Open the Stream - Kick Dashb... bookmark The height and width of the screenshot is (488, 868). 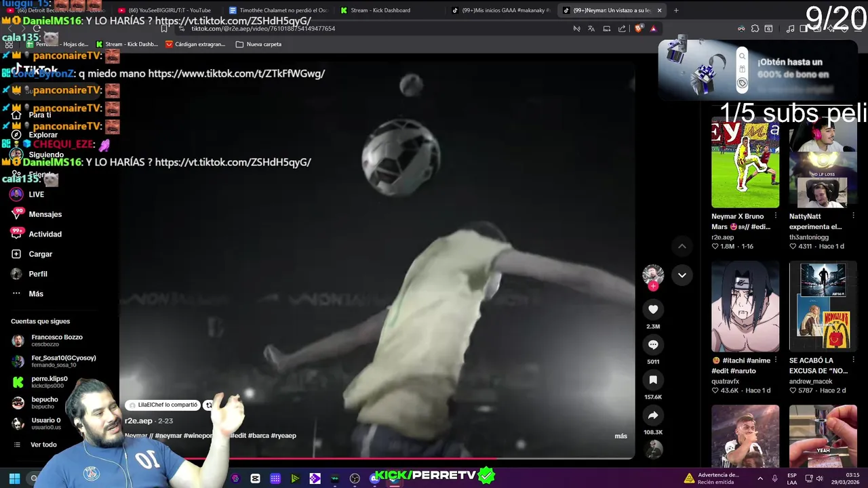[127, 44]
